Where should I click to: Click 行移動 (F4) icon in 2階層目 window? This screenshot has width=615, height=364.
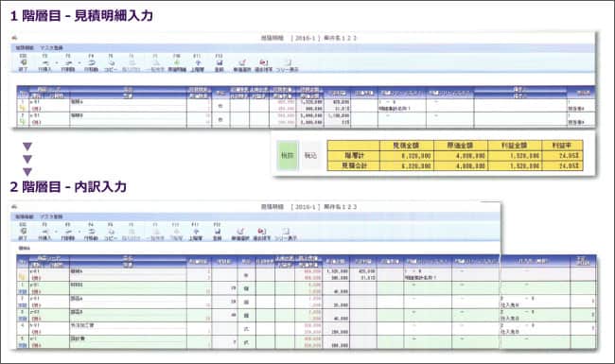pyautogui.click(x=91, y=232)
